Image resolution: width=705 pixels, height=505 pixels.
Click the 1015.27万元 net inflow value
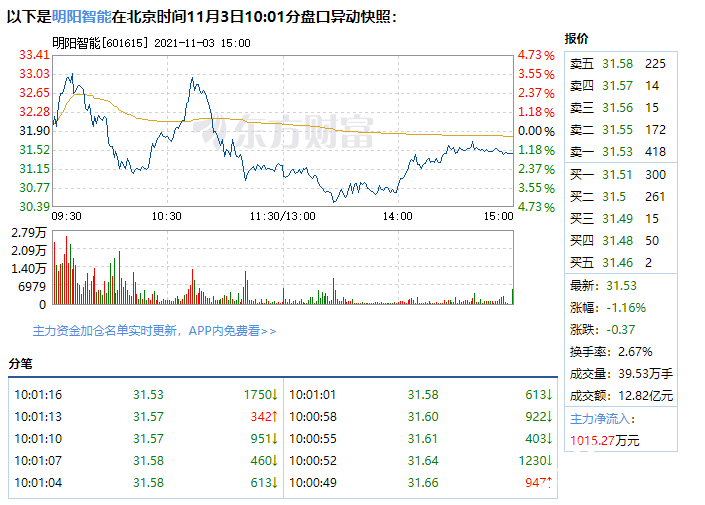coord(604,441)
